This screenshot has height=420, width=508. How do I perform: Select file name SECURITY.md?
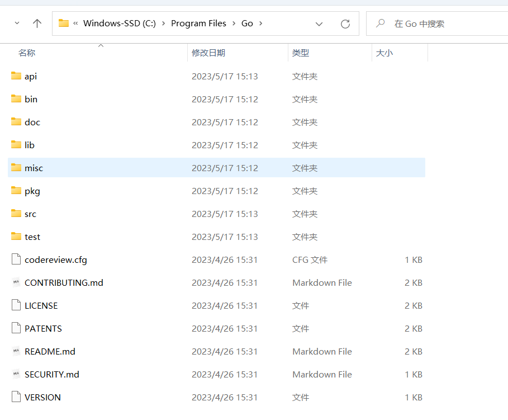coord(52,375)
